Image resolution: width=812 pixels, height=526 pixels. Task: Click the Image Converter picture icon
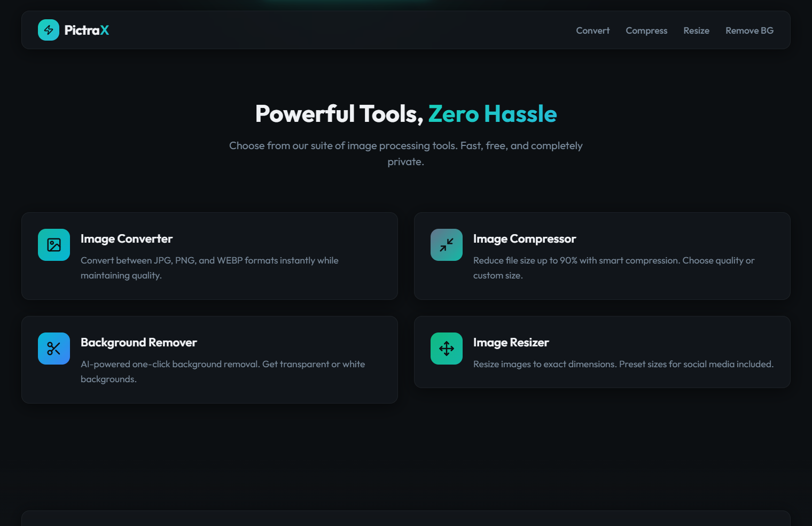(54, 245)
